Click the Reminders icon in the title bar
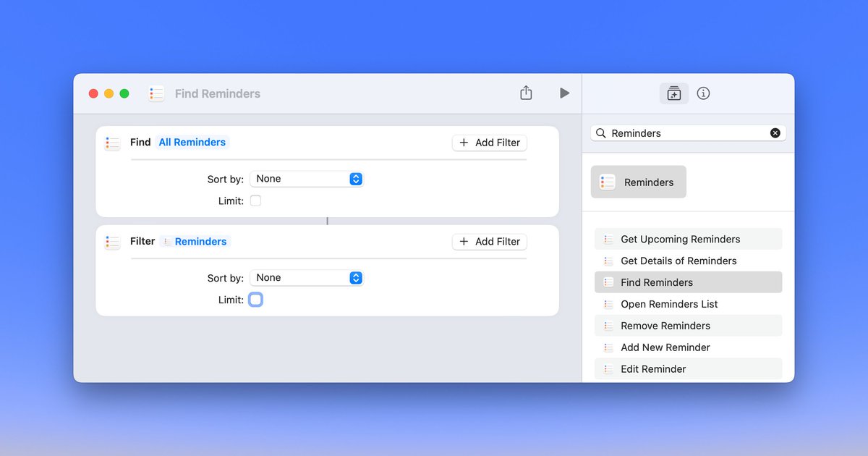Image resolution: width=868 pixels, height=456 pixels. click(x=156, y=93)
